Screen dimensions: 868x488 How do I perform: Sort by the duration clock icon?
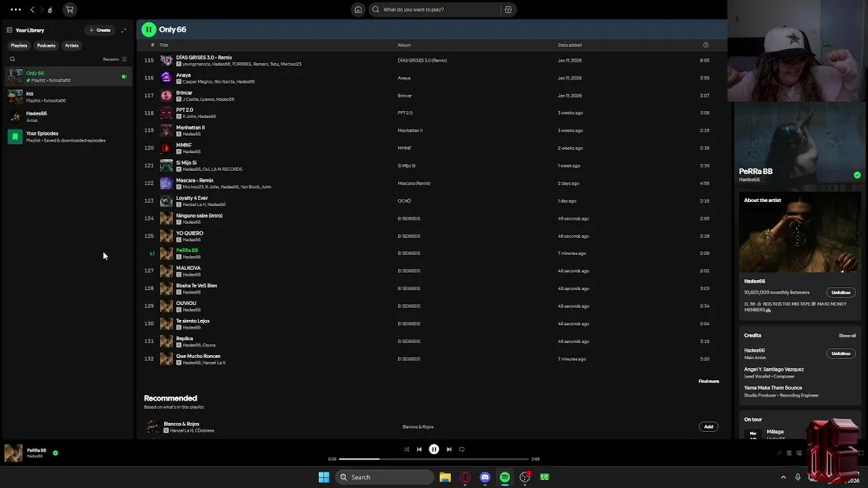[x=706, y=45]
